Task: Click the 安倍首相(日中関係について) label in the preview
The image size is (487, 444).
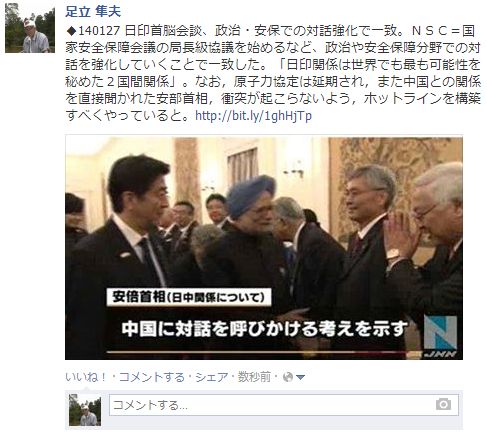Action: (x=189, y=297)
